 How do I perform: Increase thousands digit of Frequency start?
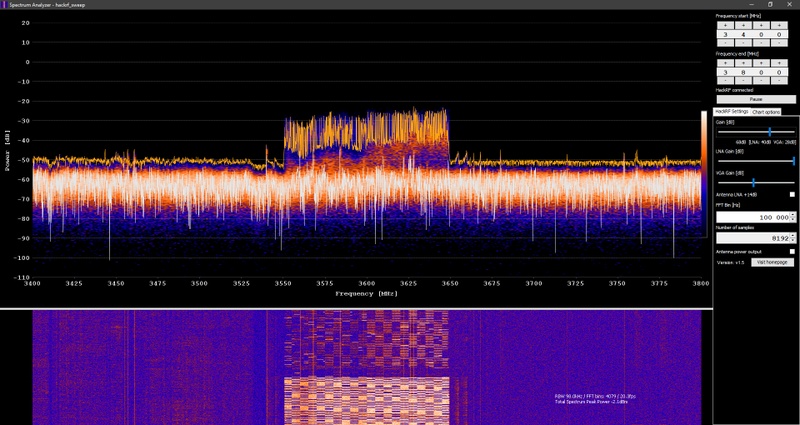pos(725,26)
